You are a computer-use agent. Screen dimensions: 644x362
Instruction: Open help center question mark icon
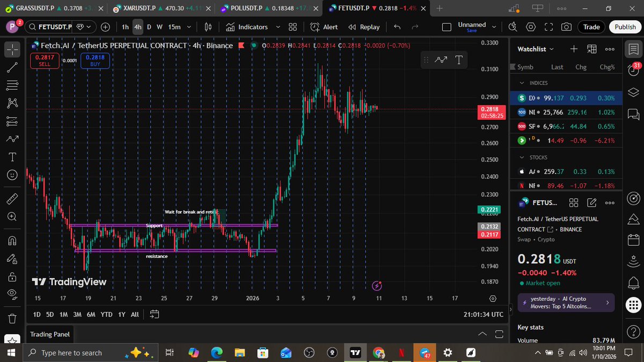[633, 333]
